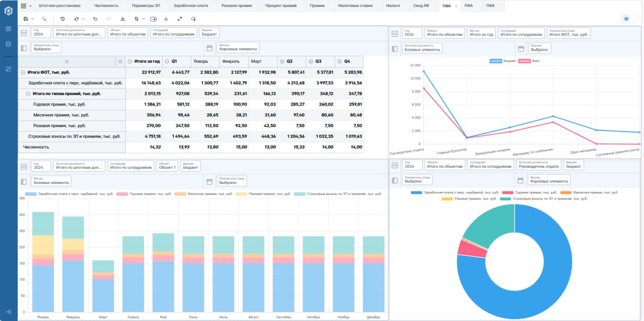Collapse the Q1 column group
Screen dimensions: 644x321
click(167, 61)
